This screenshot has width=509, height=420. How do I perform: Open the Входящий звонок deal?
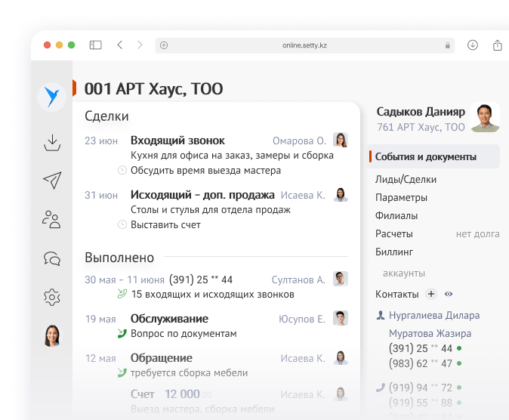point(177,141)
